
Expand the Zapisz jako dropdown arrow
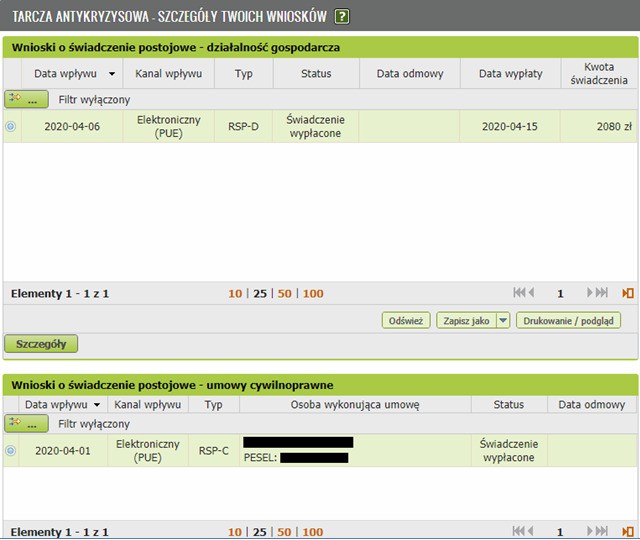point(503,320)
